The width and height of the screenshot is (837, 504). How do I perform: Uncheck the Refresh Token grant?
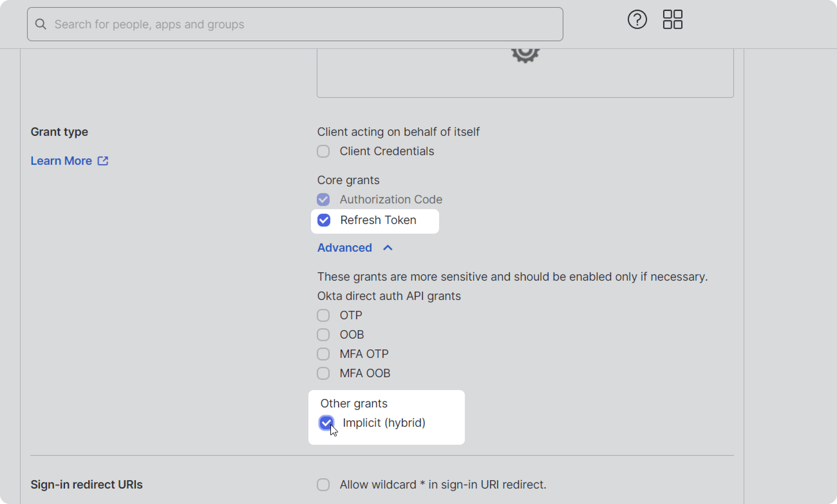click(324, 220)
